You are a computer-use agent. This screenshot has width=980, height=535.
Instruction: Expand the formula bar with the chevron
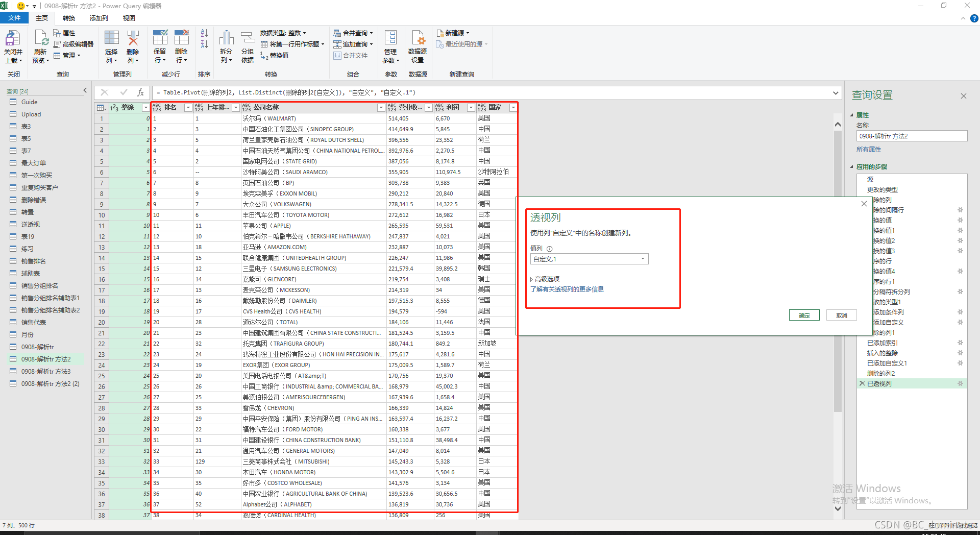click(x=836, y=93)
